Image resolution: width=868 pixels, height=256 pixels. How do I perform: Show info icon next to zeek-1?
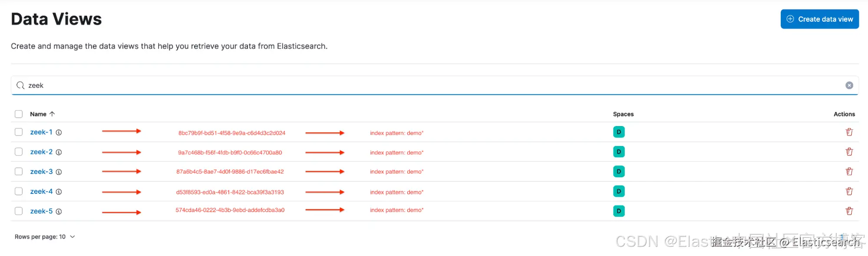pos(59,133)
